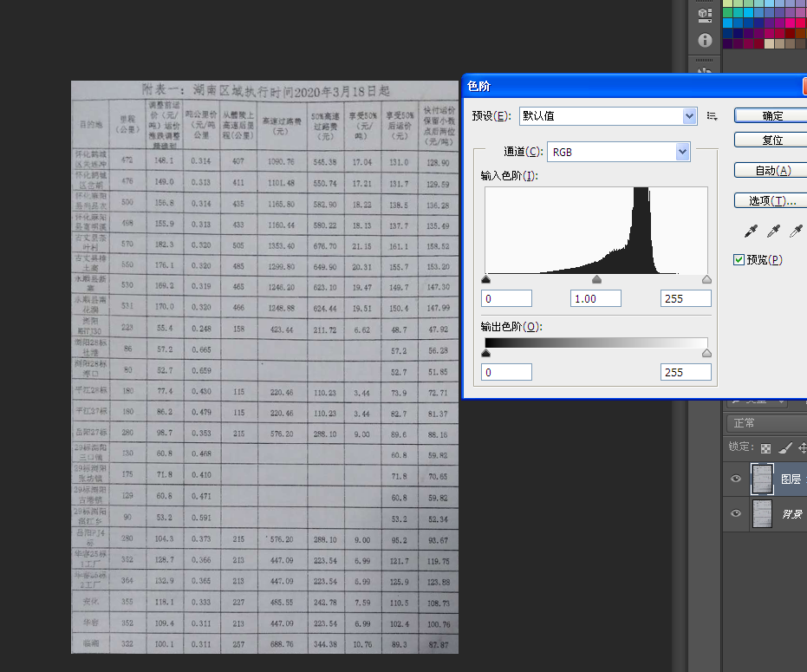Click the table cell 344.38

(x=325, y=644)
